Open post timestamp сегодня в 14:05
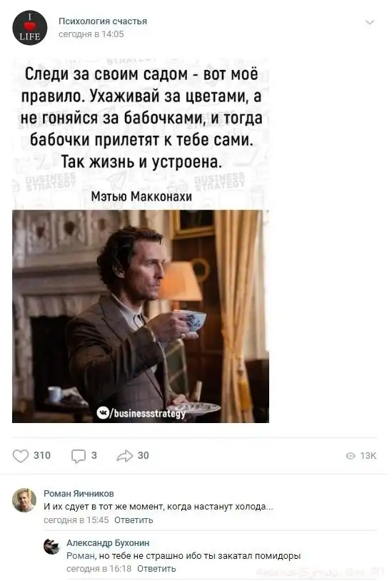Screen dimensions: 392x581 pyautogui.click(x=91, y=34)
